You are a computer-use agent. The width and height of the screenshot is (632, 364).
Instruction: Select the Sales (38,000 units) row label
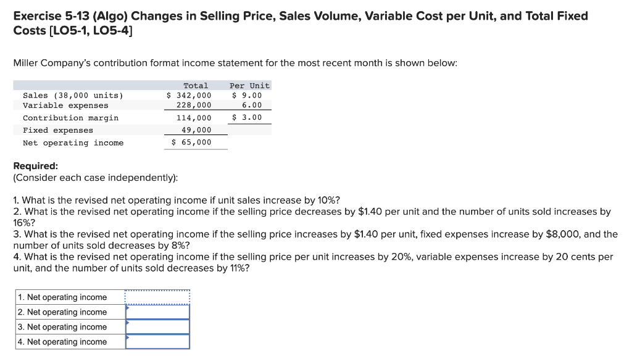click(x=71, y=95)
